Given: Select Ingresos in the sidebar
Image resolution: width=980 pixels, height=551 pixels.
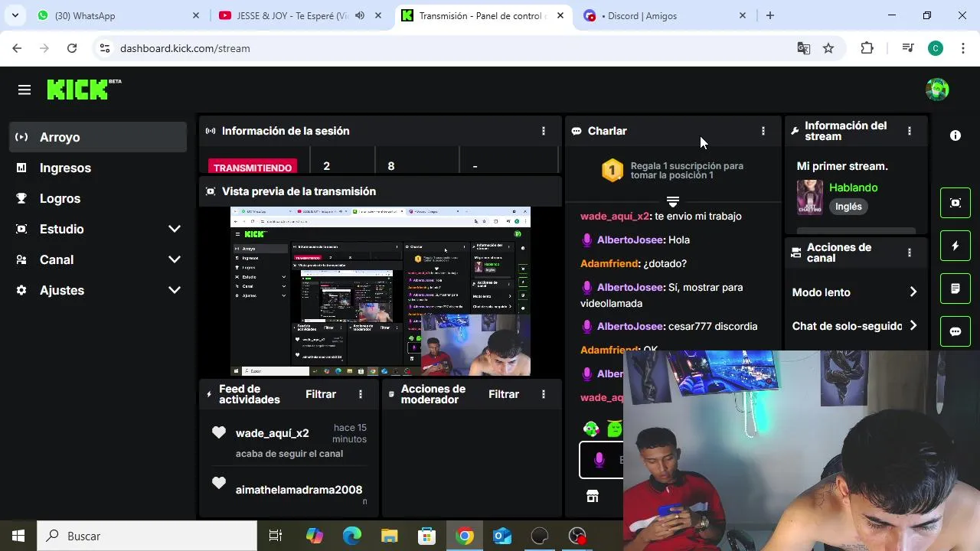Looking at the screenshot, I should 98,168.
